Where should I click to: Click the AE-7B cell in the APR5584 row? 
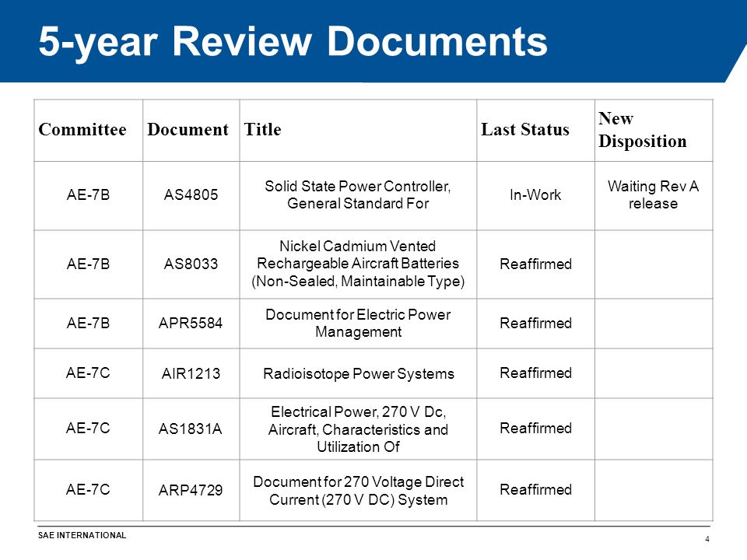point(88,324)
